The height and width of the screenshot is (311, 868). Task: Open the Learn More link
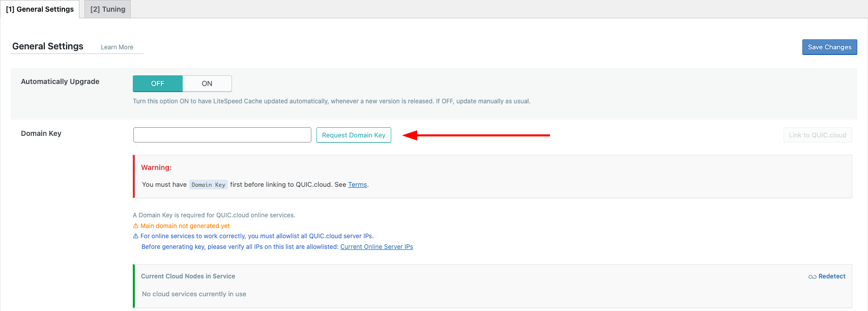pos(117,47)
